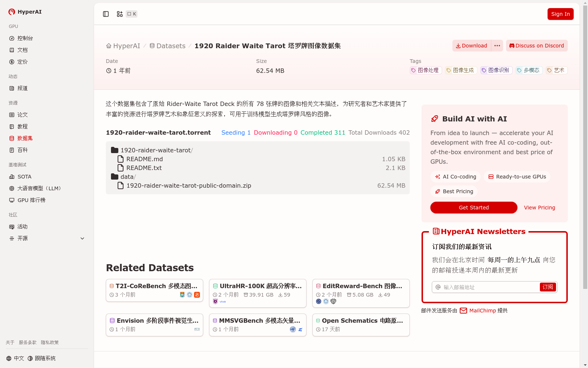Open the MMSVGBench dataset card
The height and width of the screenshot is (368, 588).
[258, 325]
